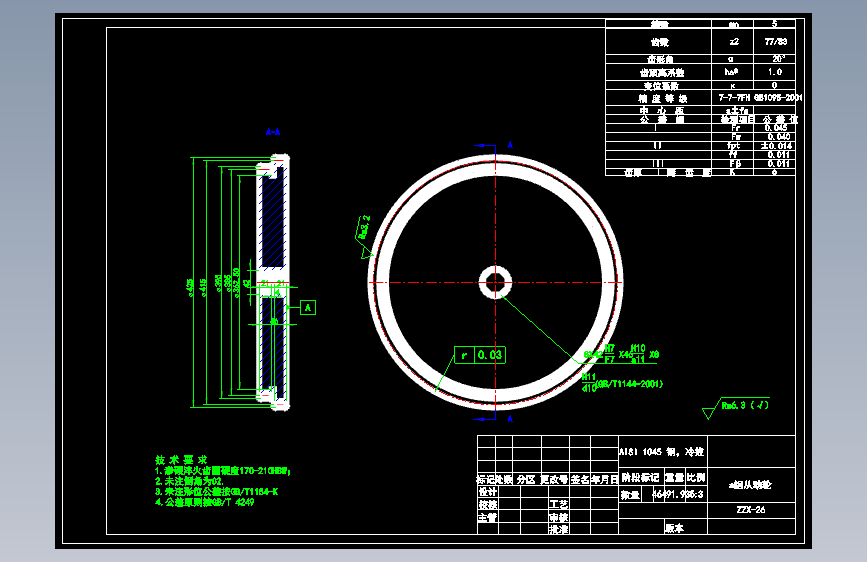
Task: Select the 77/83 tooth count cell
Action: 775,41
